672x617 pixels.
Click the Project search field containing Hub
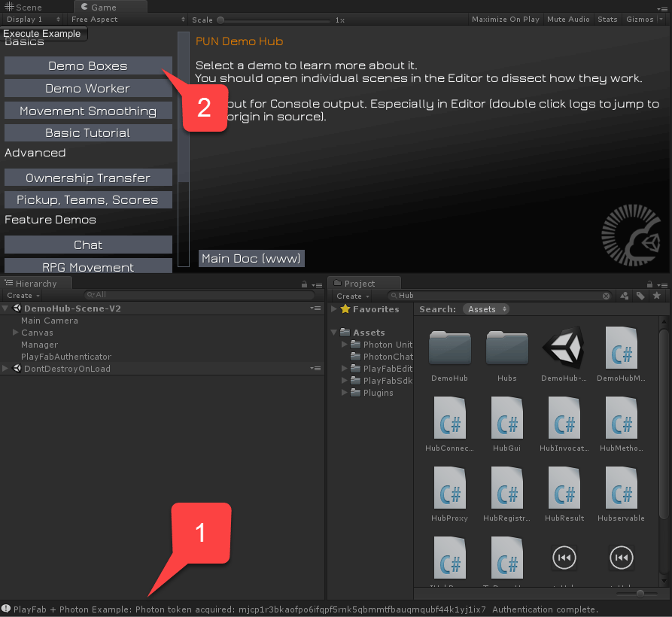499,296
